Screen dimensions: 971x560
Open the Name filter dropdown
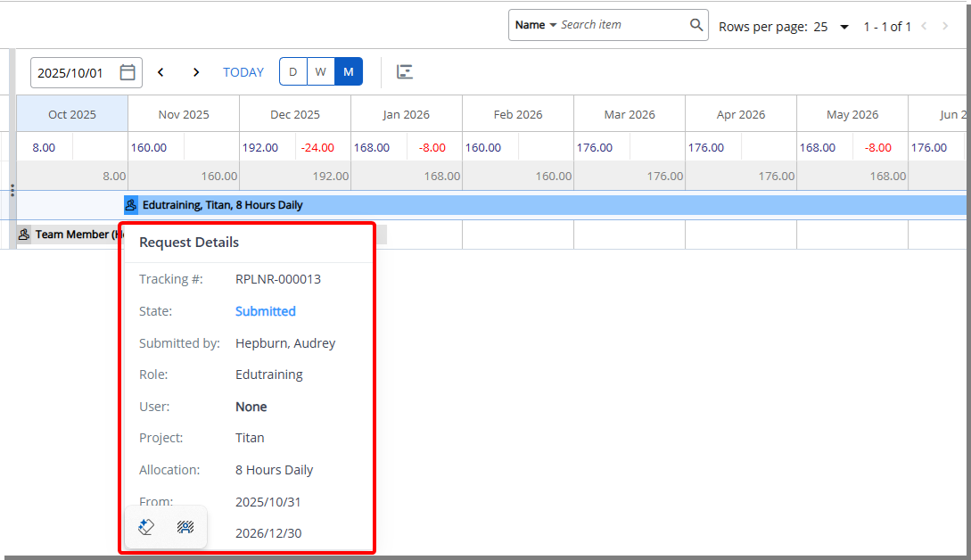pyautogui.click(x=535, y=25)
